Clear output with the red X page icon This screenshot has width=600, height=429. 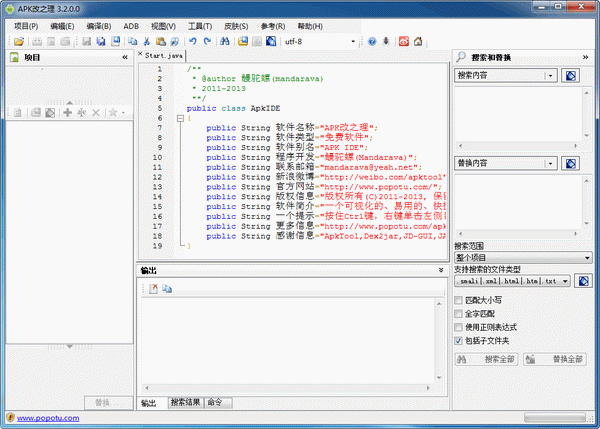[x=154, y=289]
